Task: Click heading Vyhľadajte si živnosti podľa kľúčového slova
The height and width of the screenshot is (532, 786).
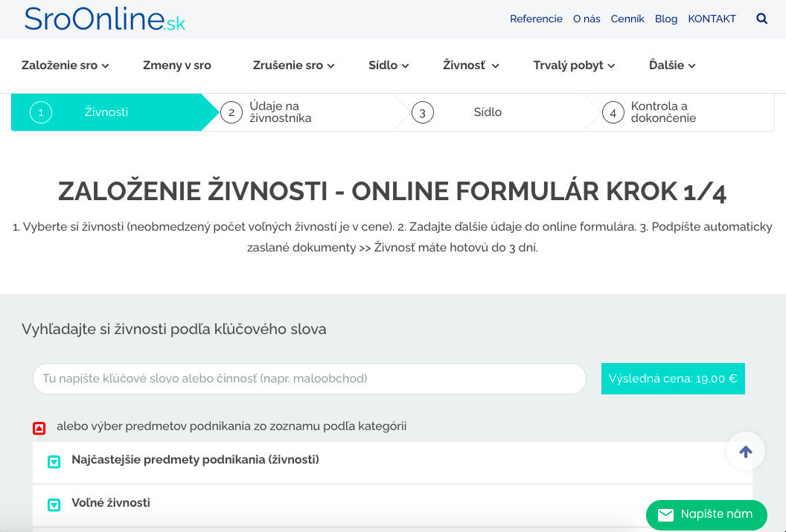Action: [174, 329]
